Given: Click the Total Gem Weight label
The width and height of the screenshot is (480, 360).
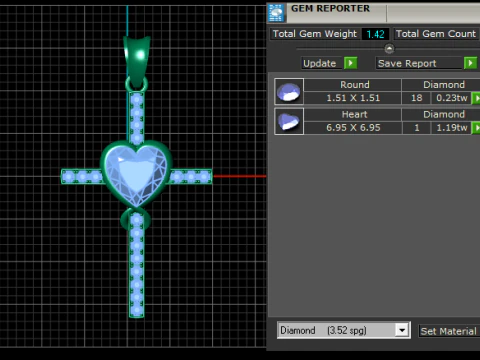Looking at the screenshot, I should pyautogui.click(x=315, y=34).
